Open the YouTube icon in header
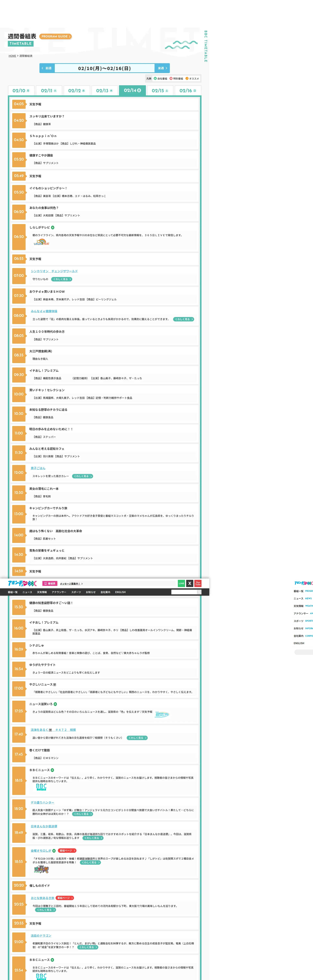The image size is (313, 980). (x=198, y=583)
